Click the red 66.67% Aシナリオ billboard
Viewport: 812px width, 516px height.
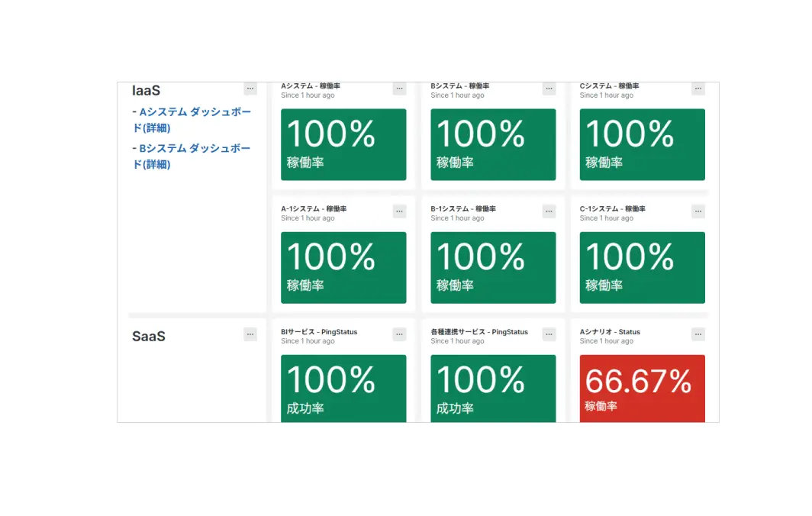pos(642,388)
